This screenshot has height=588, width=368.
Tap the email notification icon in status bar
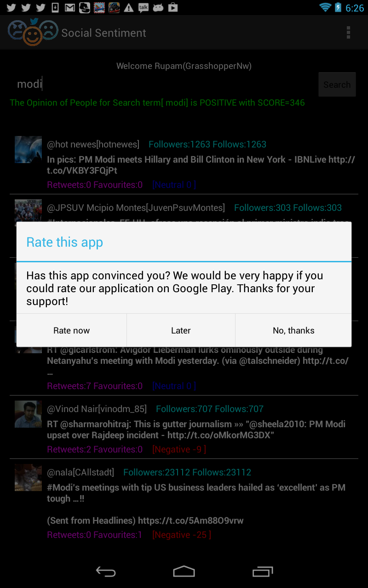pyautogui.click(x=70, y=8)
